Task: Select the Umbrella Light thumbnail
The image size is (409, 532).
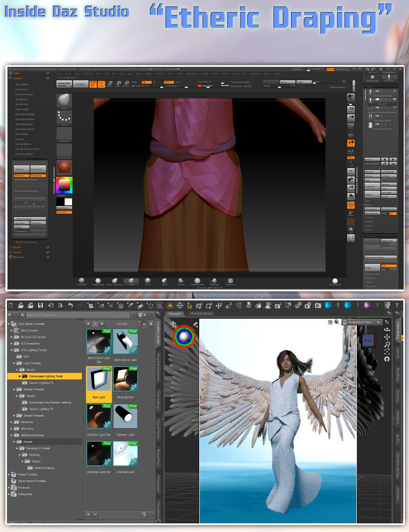Action: (x=126, y=454)
